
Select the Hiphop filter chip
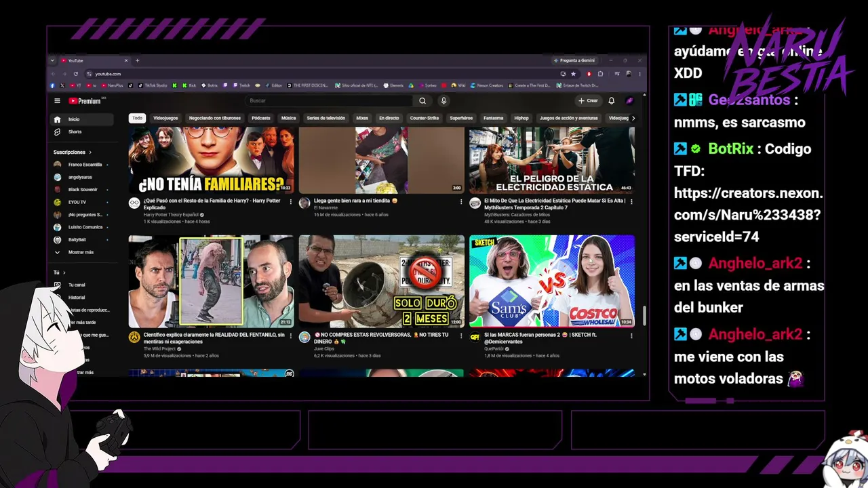(x=521, y=118)
